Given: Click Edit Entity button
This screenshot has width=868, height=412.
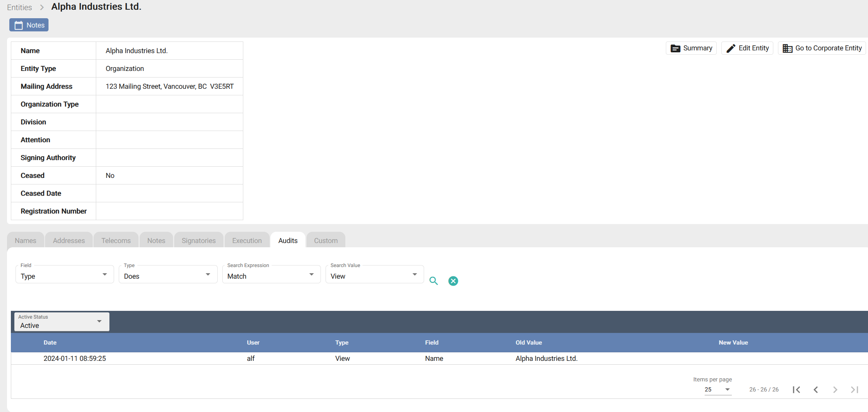Looking at the screenshot, I should coord(747,48).
